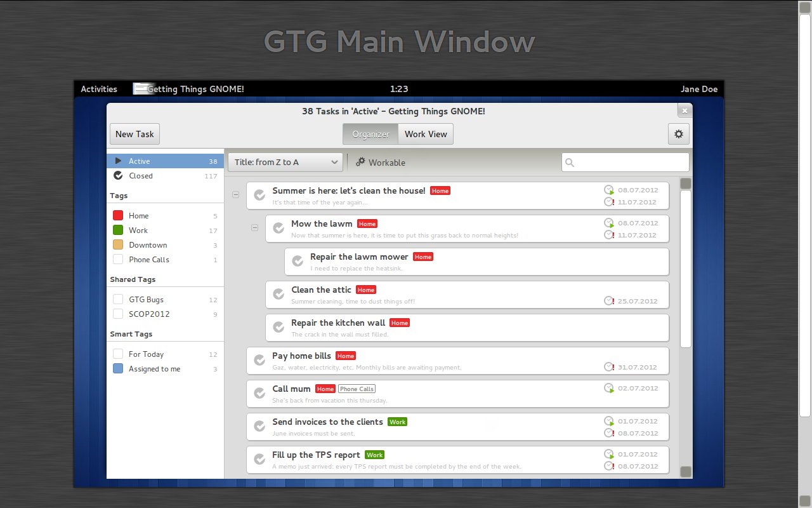Collapse the 'Summer is here' task subtree

click(236, 195)
